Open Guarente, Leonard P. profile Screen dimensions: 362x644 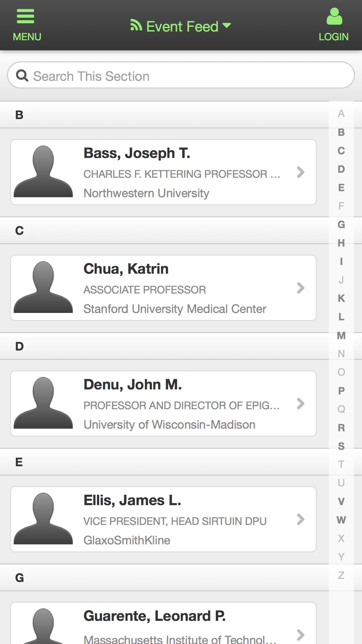154,616
